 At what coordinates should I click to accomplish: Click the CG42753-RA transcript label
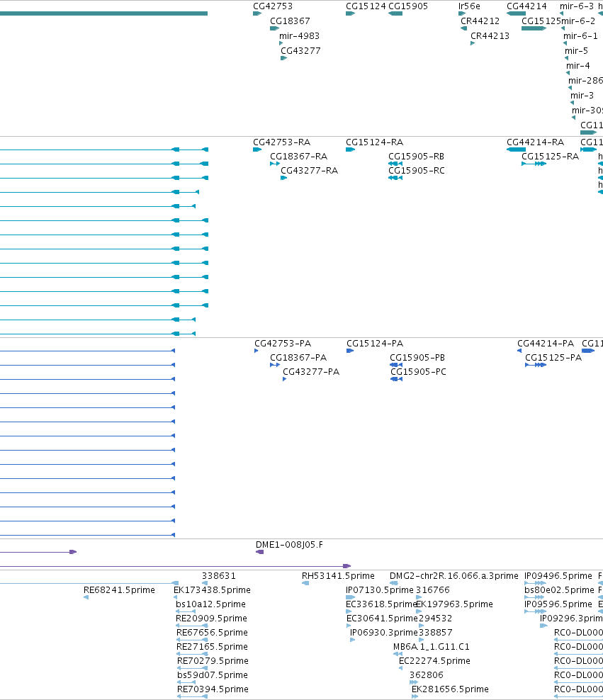(281, 142)
